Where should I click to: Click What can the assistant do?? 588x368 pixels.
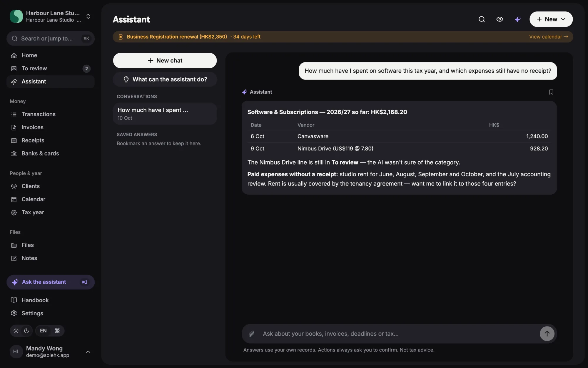[165, 79]
